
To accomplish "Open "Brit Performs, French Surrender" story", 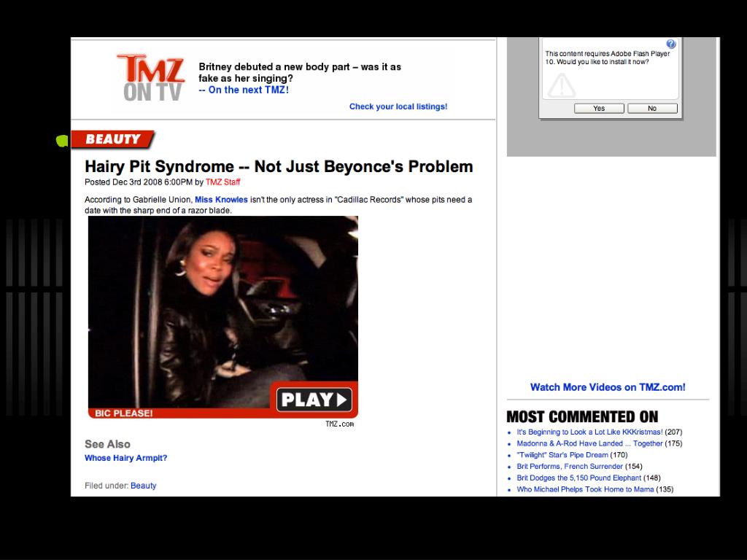I will pyautogui.click(x=570, y=466).
